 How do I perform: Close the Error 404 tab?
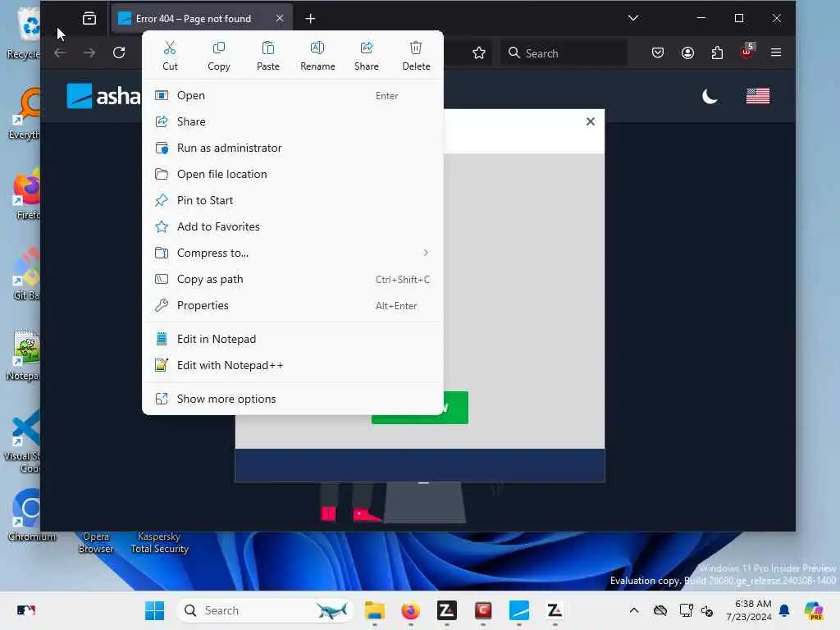pyautogui.click(x=280, y=18)
